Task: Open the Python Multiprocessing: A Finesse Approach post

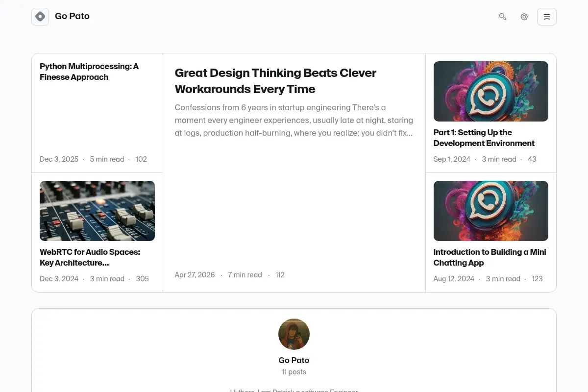Action: pos(89,72)
